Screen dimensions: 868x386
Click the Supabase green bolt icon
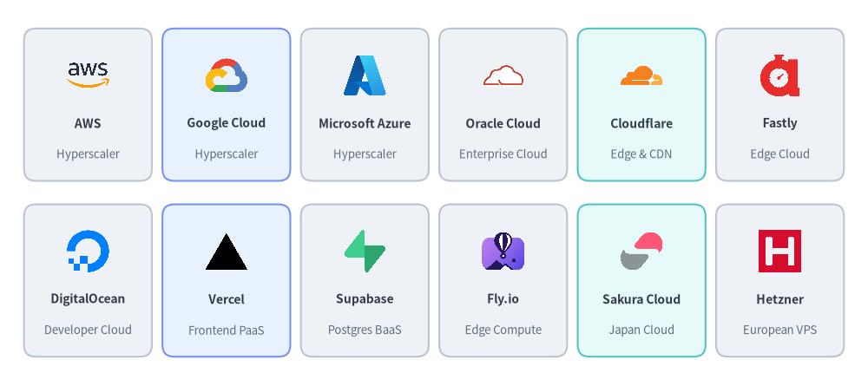pyautogui.click(x=365, y=251)
